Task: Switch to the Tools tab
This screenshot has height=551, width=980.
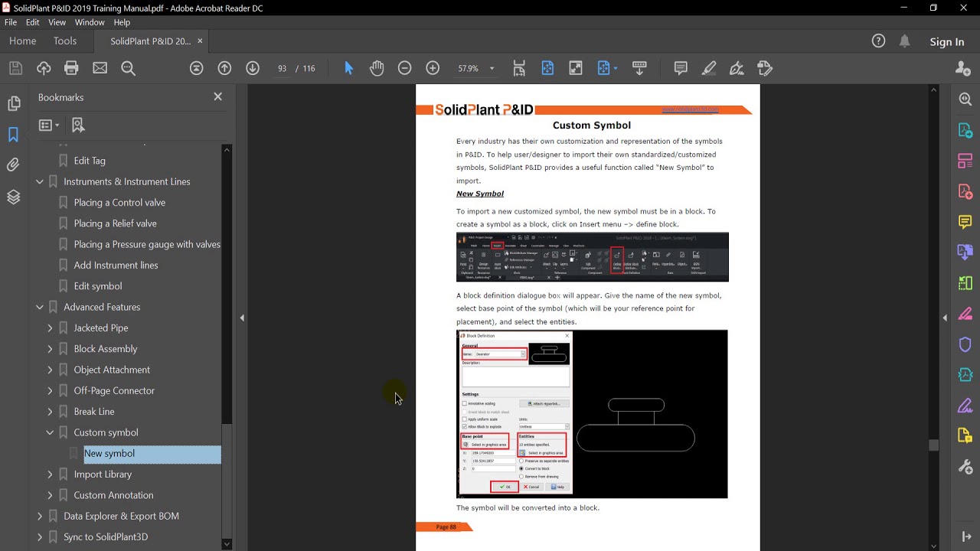Action: (65, 41)
